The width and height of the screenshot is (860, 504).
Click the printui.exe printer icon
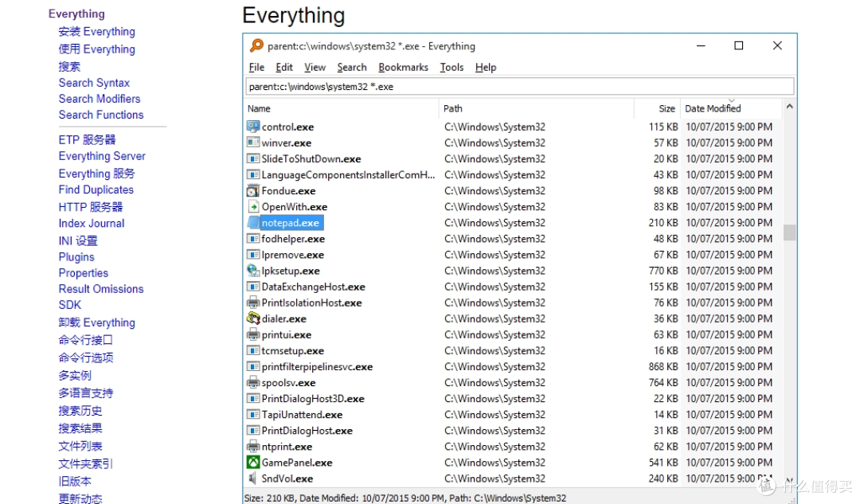coord(253,334)
